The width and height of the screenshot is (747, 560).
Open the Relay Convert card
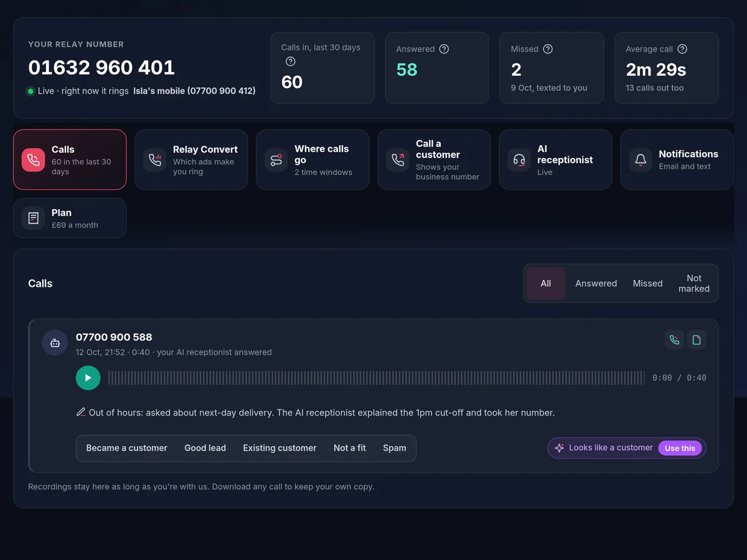191,159
